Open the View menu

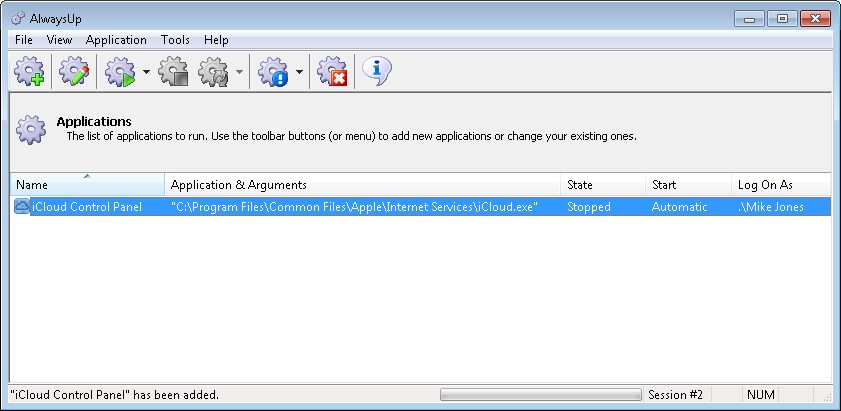(59, 40)
